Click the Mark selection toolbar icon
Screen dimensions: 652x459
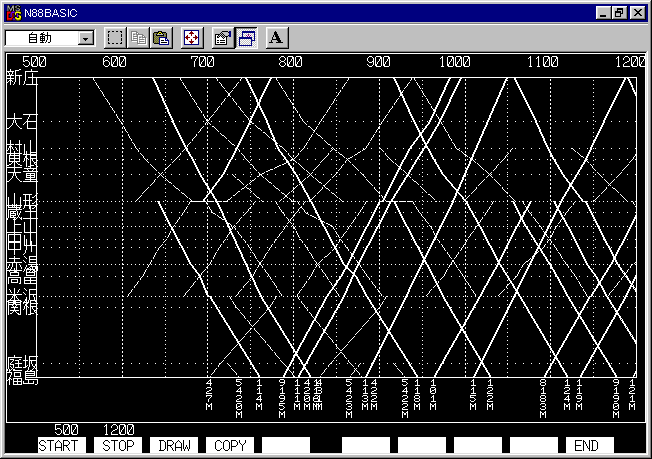(x=115, y=38)
